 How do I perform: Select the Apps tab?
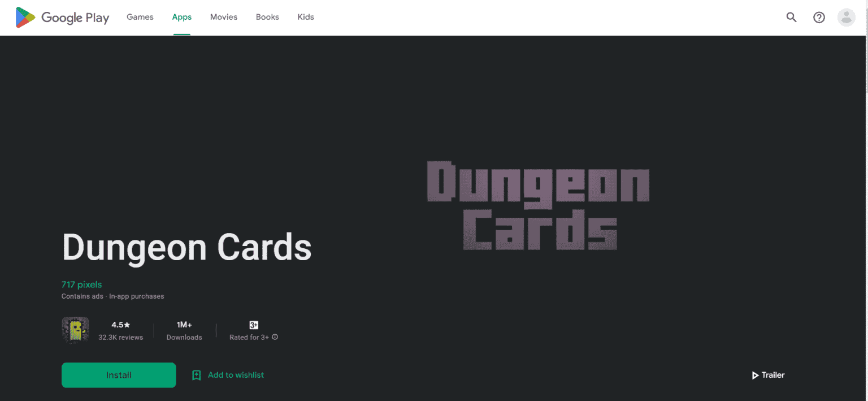tap(182, 17)
